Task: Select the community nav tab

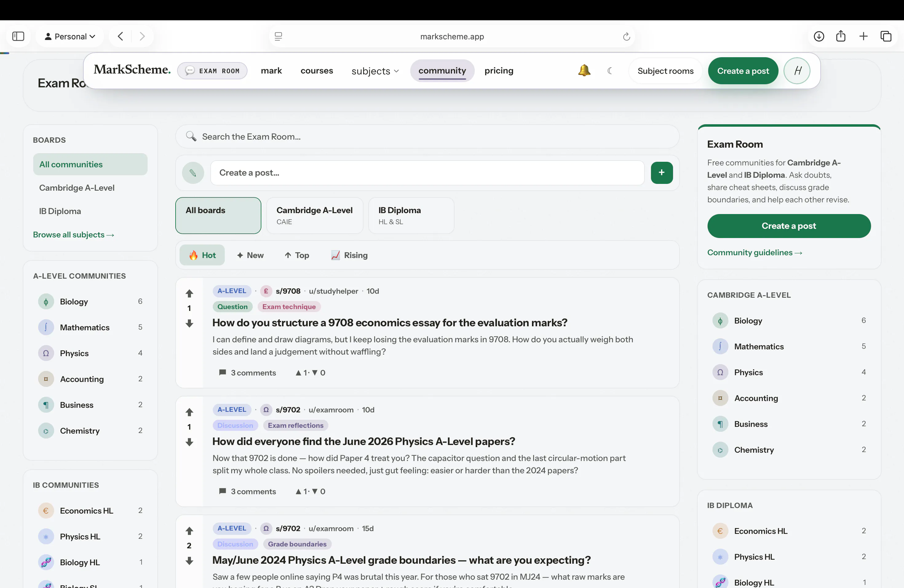Action: pos(442,70)
